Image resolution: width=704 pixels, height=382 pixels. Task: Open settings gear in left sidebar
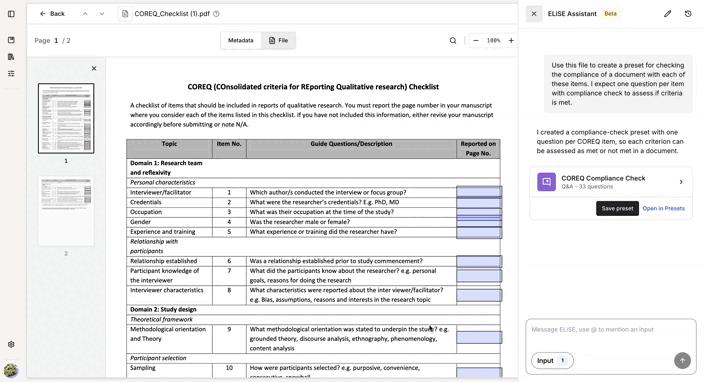(x=11, y=344)
